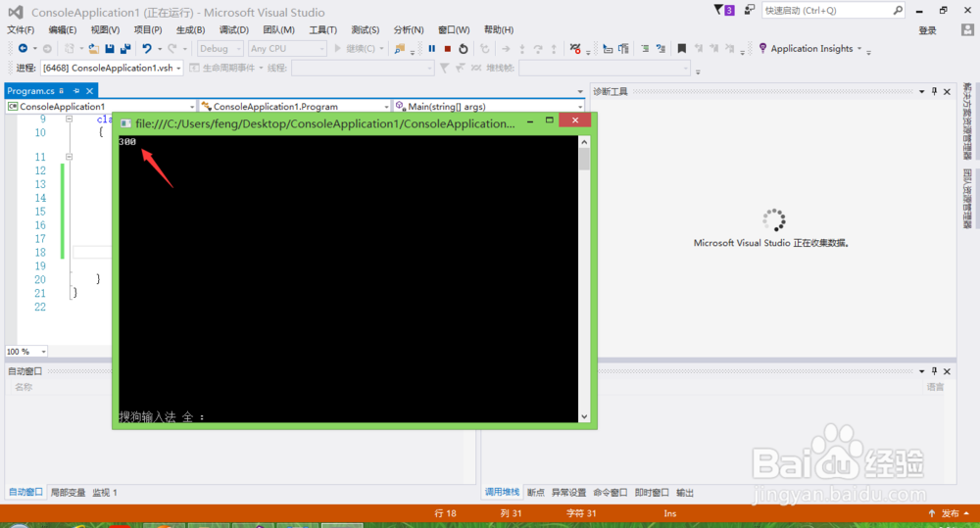Switch to the 局部变量 locals tab
This screenshot has height=528, width=980.
click(69, 493)
